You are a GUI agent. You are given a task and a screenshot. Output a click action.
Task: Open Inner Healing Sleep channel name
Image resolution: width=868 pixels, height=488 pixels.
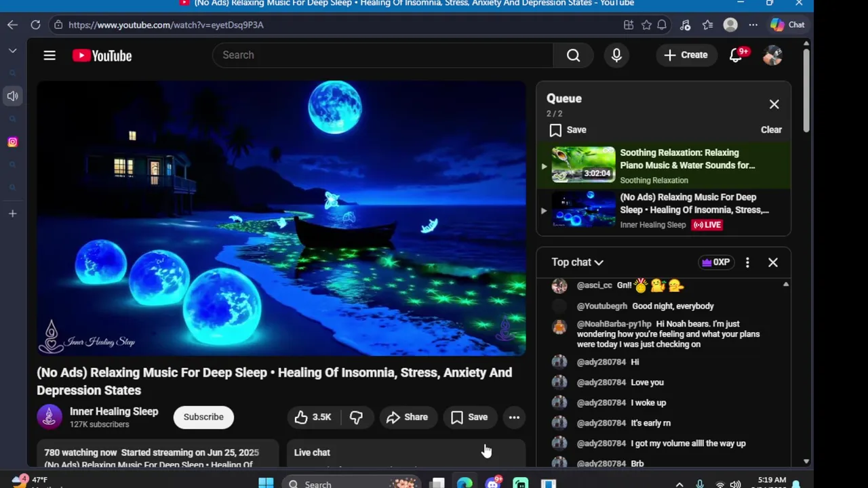pos(114,411)
